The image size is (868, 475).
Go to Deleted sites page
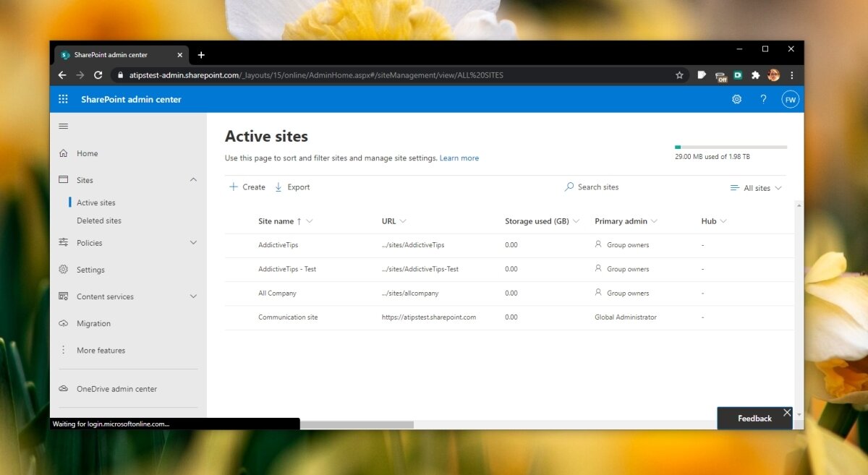(99, 221)
